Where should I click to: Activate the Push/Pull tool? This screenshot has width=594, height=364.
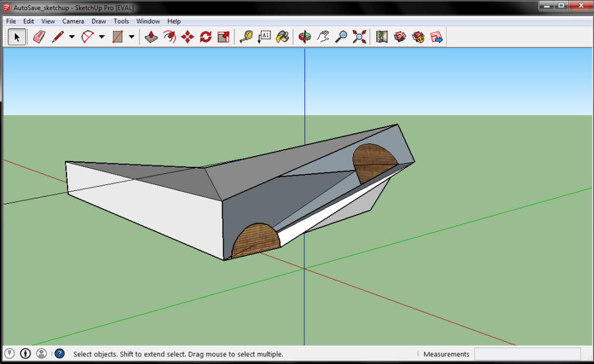[x=150, y=37]
